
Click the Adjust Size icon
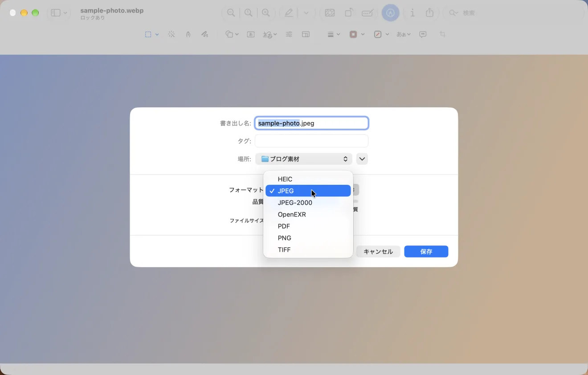[306, 34]
